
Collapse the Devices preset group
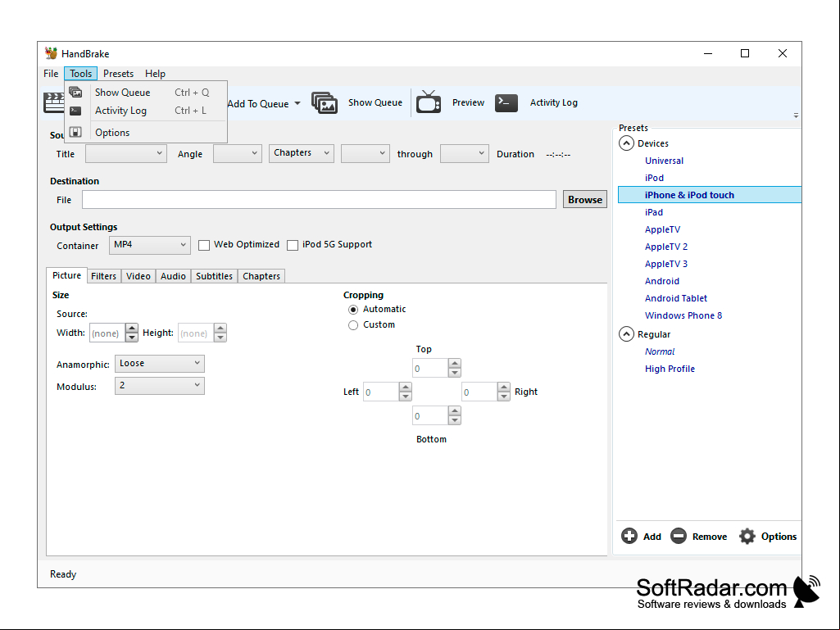[x=626, y=143]
